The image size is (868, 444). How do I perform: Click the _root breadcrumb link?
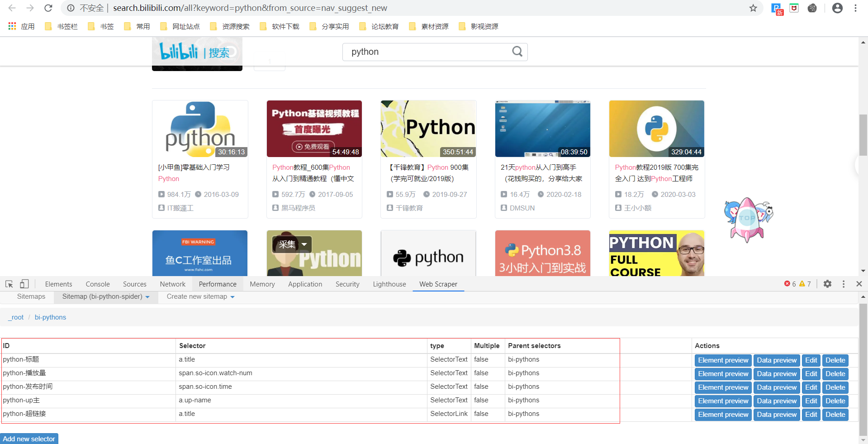pos(16,317)
